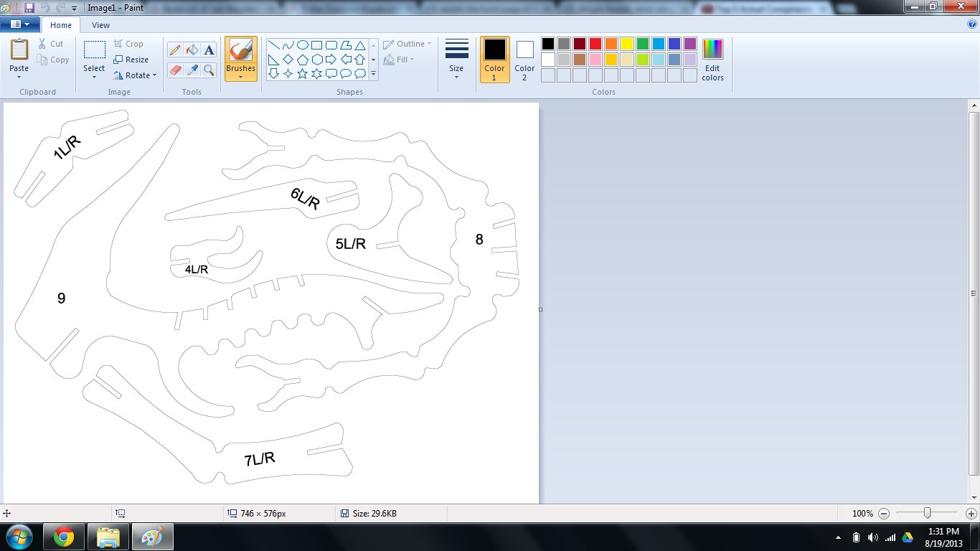
Task: Choose the straight Line shape
Action: [273, 44]
